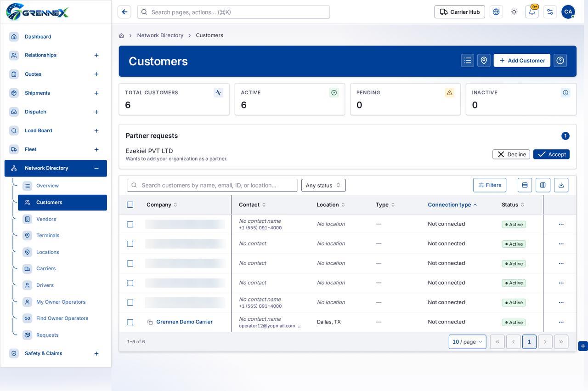Open the 10 / page size dropdown
Image resolution: width=588 pixels, height=391 pixels.
[x=467, y=342]
